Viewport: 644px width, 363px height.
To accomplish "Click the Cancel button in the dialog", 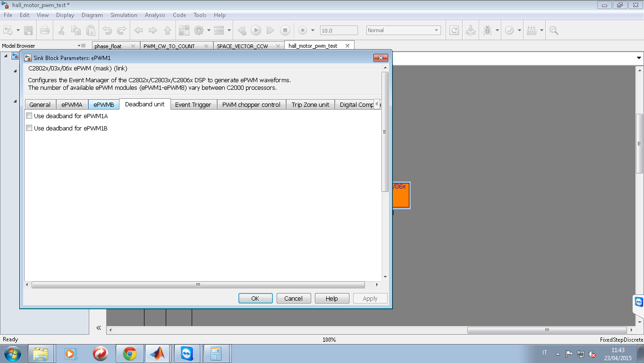I will click(293, 298).
